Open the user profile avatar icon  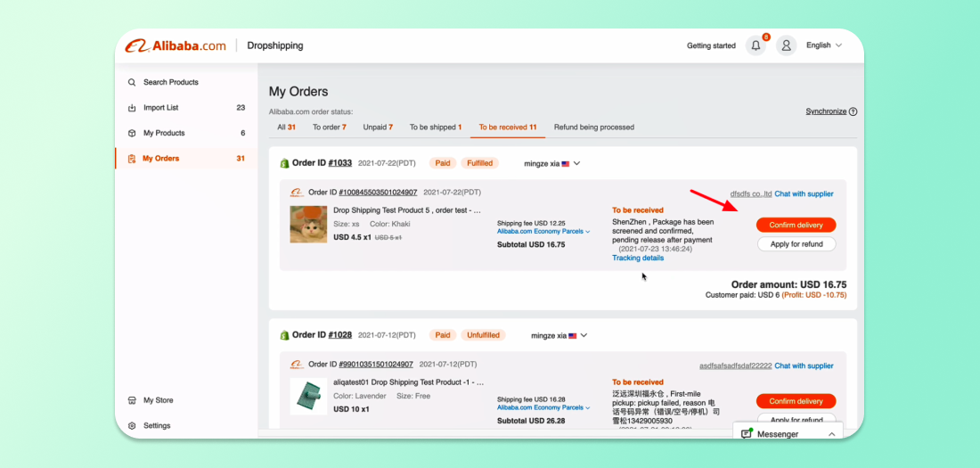coord(787,45)
